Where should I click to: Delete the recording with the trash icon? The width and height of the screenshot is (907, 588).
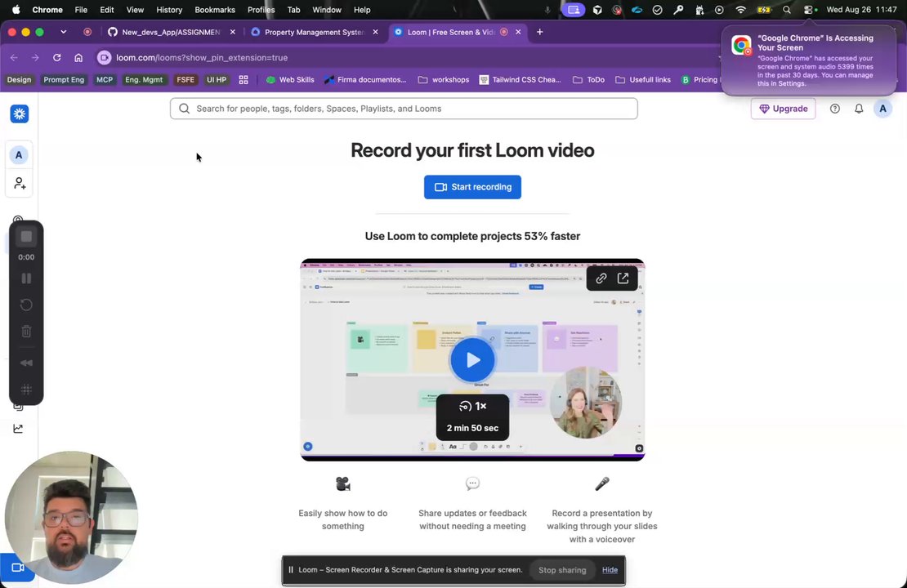pyautogui.click(x=26, y=332)
